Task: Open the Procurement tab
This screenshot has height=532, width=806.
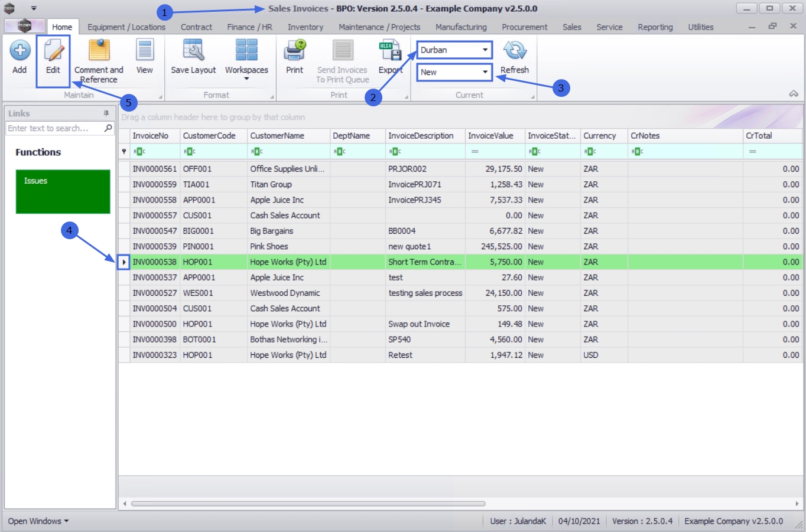Action: click(x=525, y=27)
